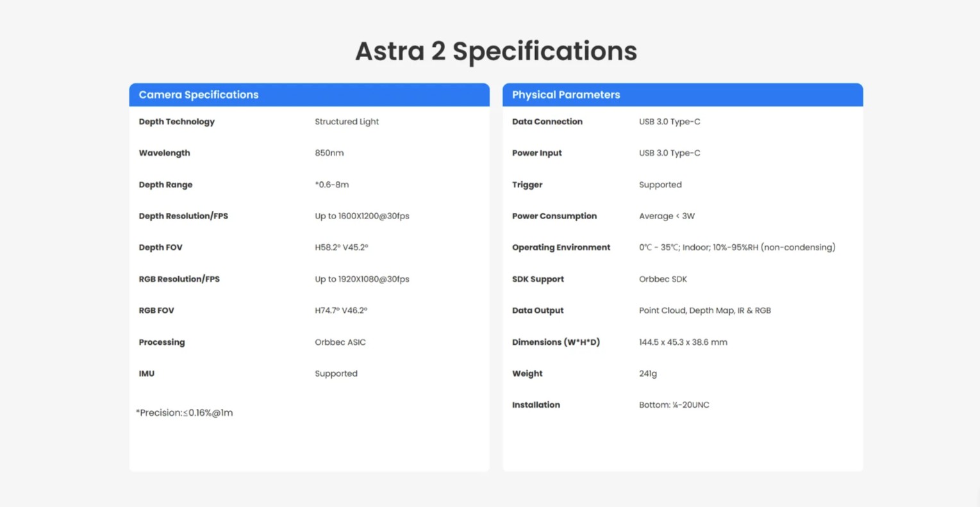Select the Depth FOV value H58.2° V45.2°
The width and height of the screenshot is (980, 507).
point(342,247)
